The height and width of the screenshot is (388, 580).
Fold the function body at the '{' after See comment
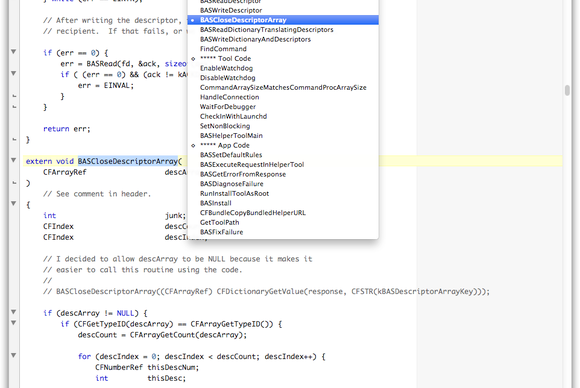pos(14,203)
